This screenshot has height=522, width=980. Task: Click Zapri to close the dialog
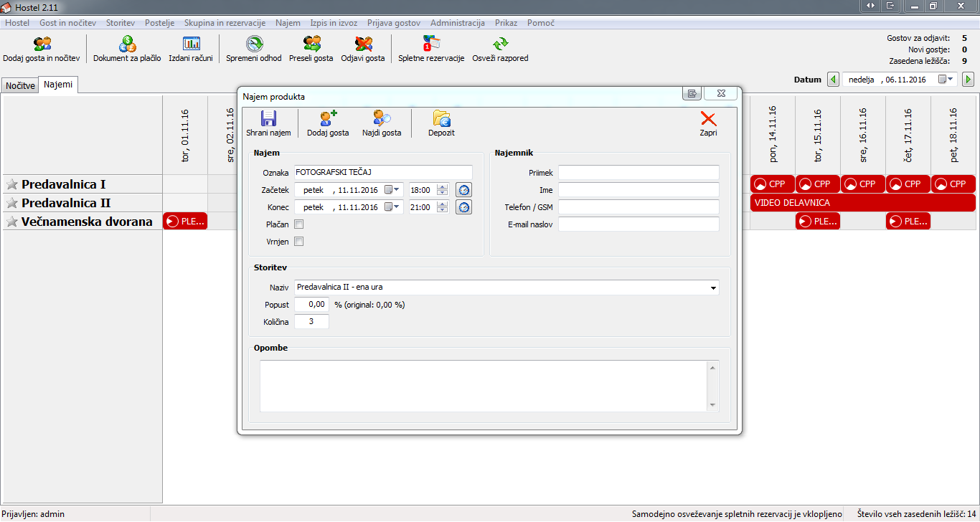708,123
